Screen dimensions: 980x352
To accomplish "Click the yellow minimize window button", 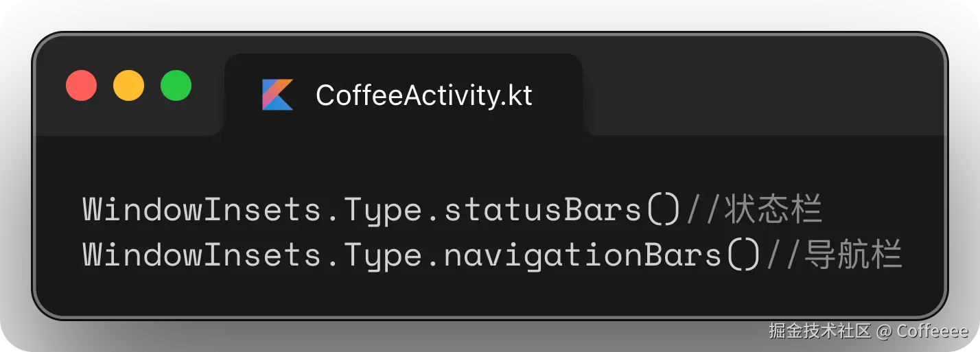I will coord(128,86).
